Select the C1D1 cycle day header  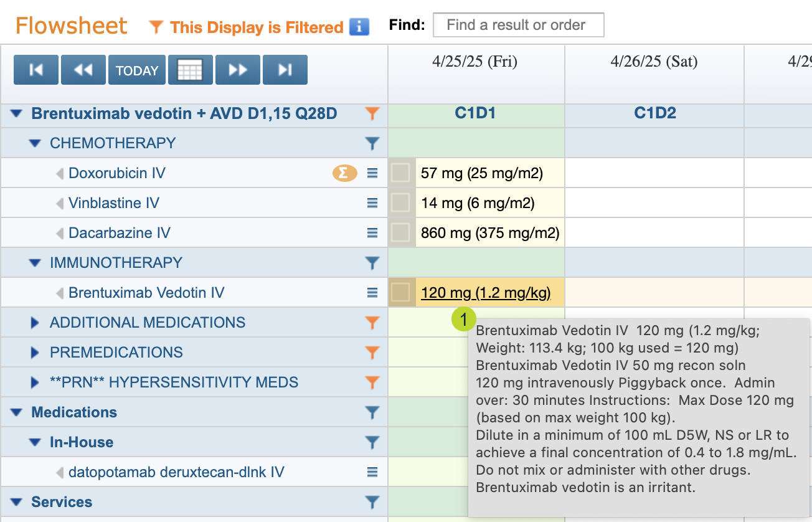coord(476,113)
